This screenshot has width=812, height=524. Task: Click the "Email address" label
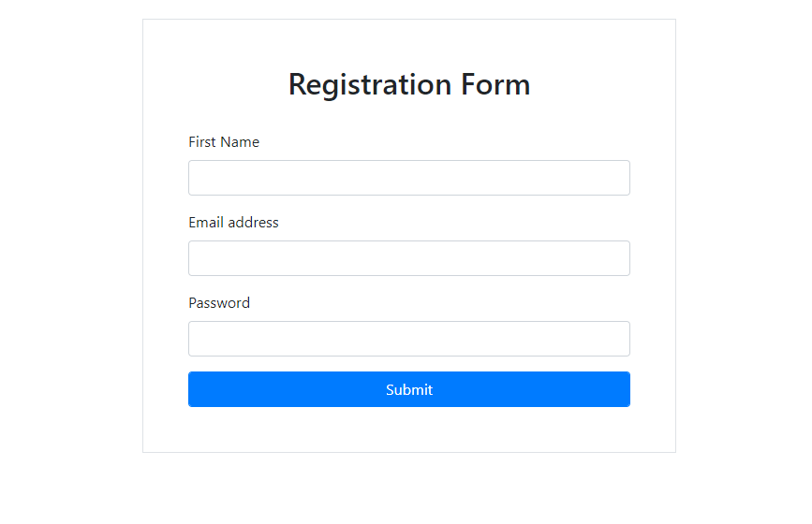233,223
